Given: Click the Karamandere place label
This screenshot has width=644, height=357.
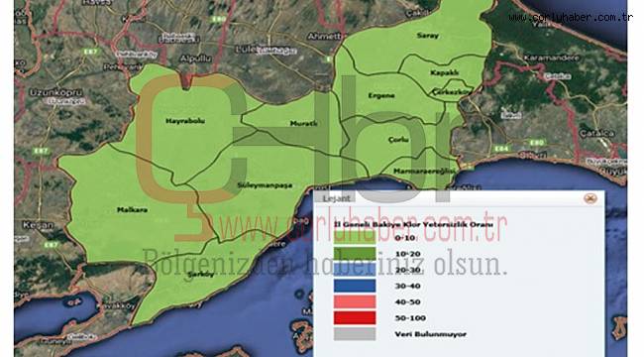Looking at the screenshot, I should point(551,58).
